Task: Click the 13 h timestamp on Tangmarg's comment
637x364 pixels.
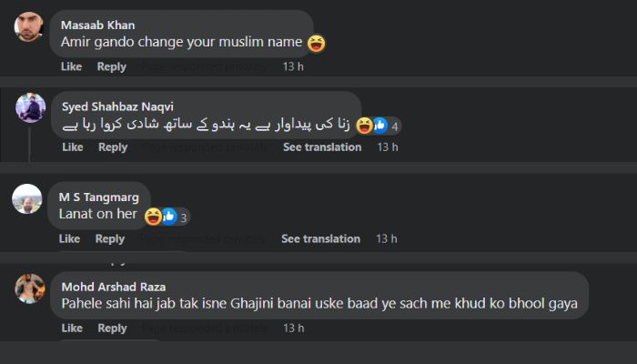Action: (x=387, y=239)
